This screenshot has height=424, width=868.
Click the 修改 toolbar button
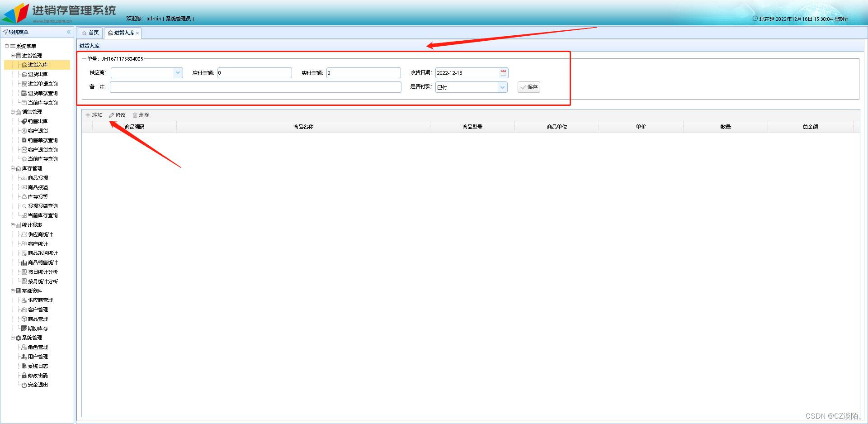[x=117, y=115]
